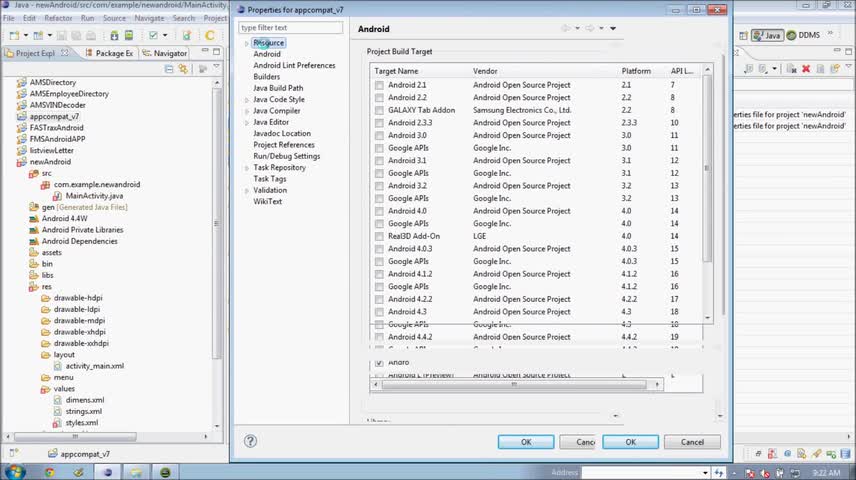Open MainActivity.java in Project Explorer
Viewport: 856px width, 480px height.
94,195
